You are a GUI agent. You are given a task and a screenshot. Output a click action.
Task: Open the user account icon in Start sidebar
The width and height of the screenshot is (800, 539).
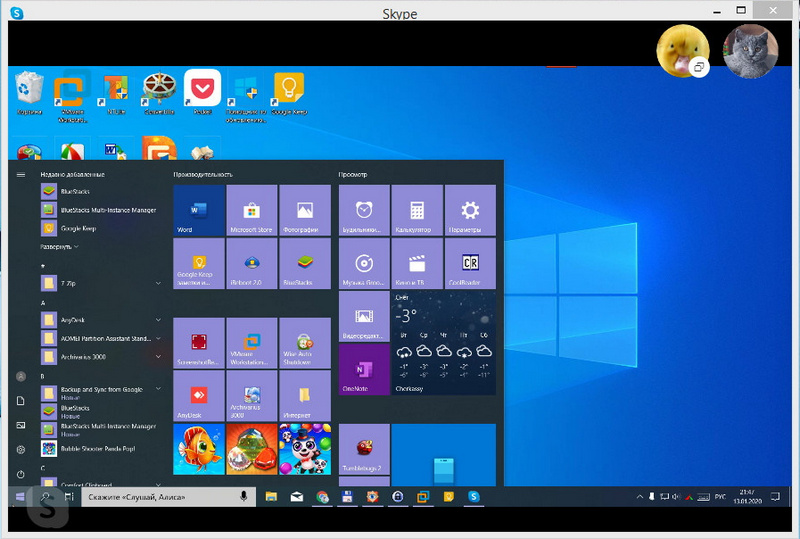[21, 377]
